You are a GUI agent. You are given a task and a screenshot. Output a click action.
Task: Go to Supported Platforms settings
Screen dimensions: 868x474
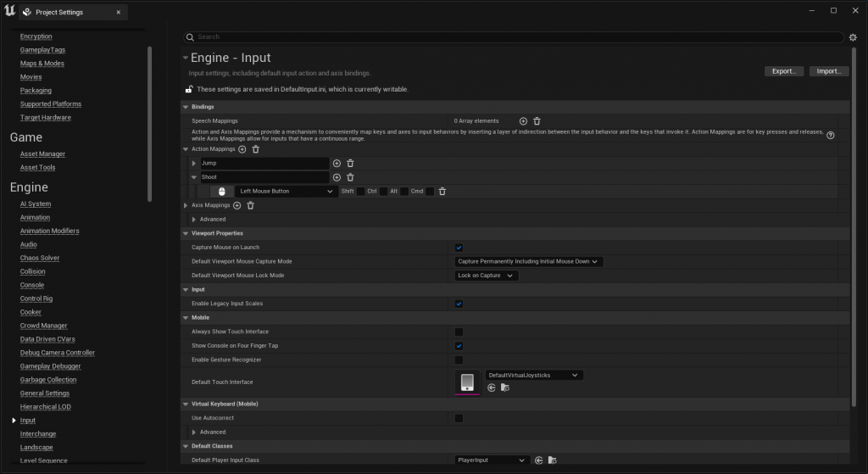pos(50,104)
